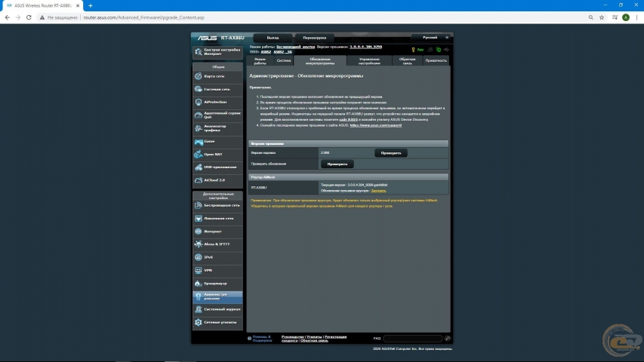This screenshot has height=362, width=644.
Task: Open Traffic Analyzer (Анализатор трафика) section
Action: pos(217,128)
